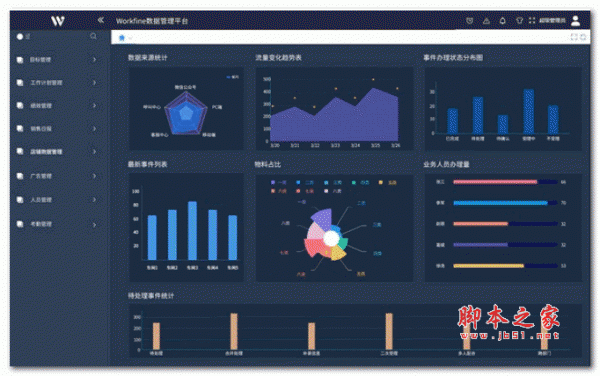Click the Workfine数据管理平台 title

[152, 21]
